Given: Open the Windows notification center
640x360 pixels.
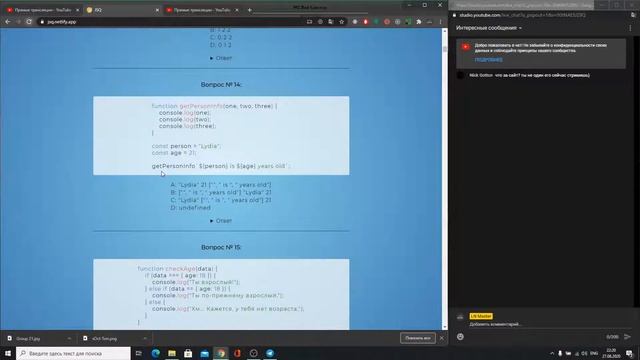Looking at the screenshot, I should [630, 353].
